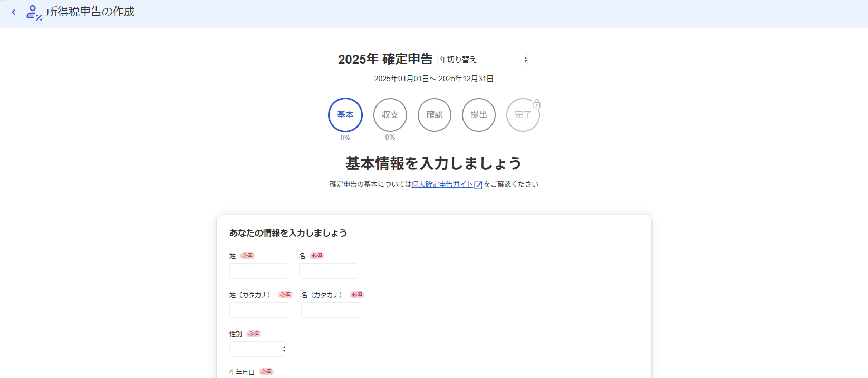This screenshot has height=378, width=868.
Task: Click the 名(カタカナ) input field
Action: [x=331, y=310]
